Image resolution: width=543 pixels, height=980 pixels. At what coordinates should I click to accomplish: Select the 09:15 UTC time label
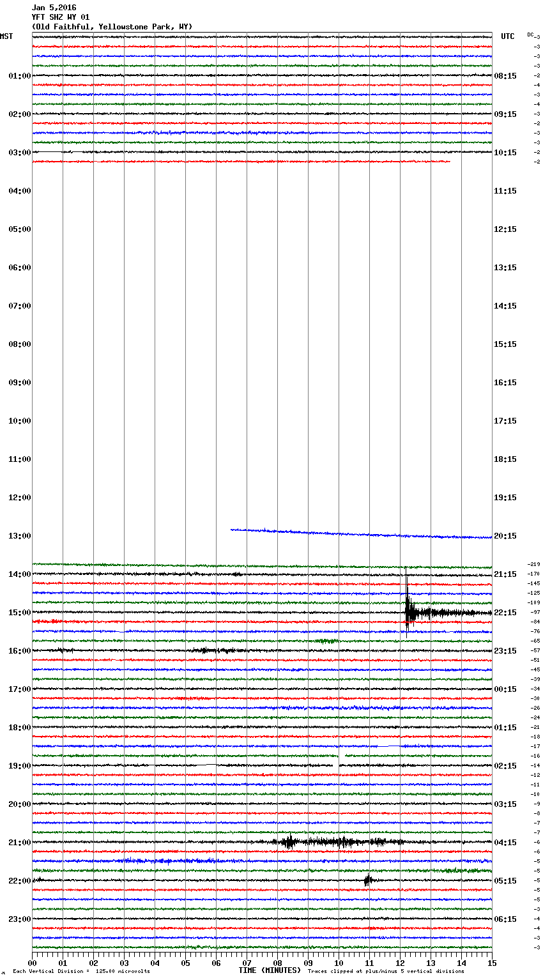(x=505, y=114)
